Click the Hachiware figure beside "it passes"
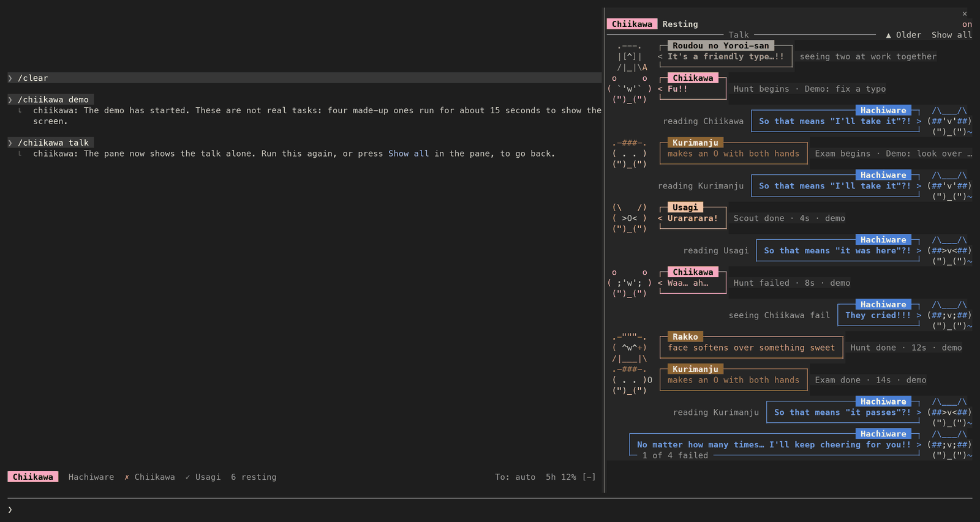This screenshot has width=980, height=522. click(949, 412)
